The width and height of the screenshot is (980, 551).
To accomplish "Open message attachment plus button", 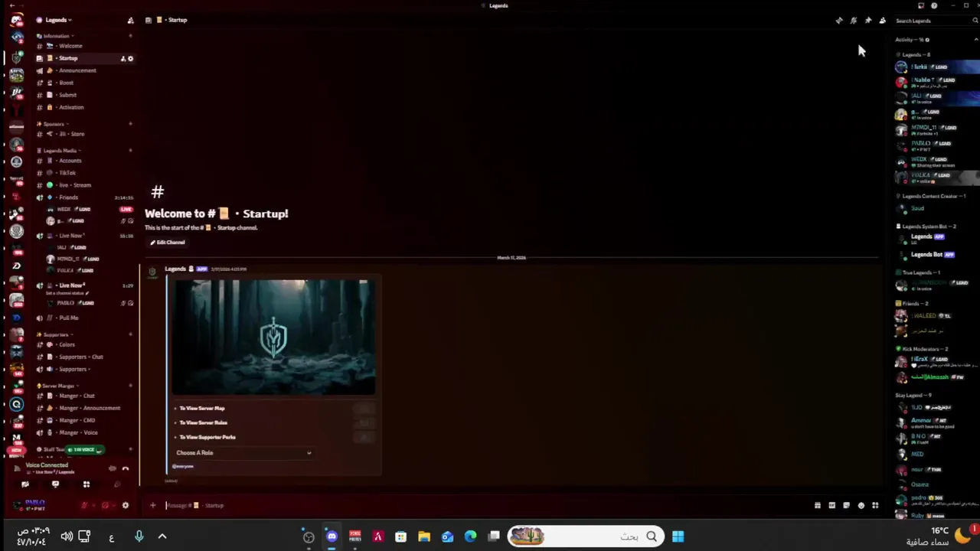I will [152, 505].
